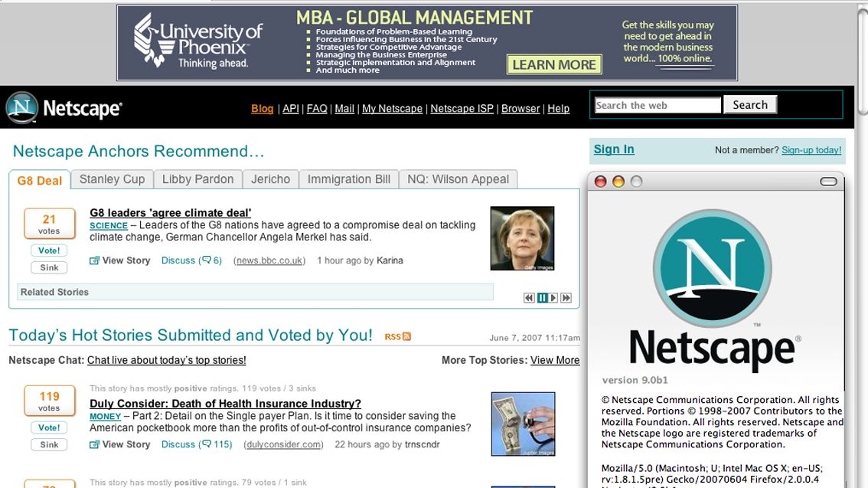The width and height of the screenshot is (868, 488).
Task: Play next anchor story button
Action: tap(553, 298)
